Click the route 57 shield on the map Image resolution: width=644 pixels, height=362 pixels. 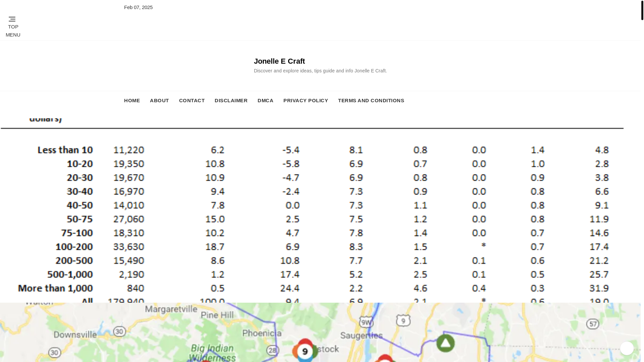click(593, 324)
